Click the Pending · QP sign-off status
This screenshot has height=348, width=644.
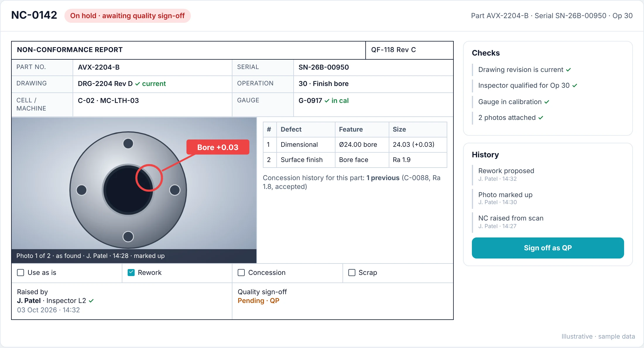(258, 301)
